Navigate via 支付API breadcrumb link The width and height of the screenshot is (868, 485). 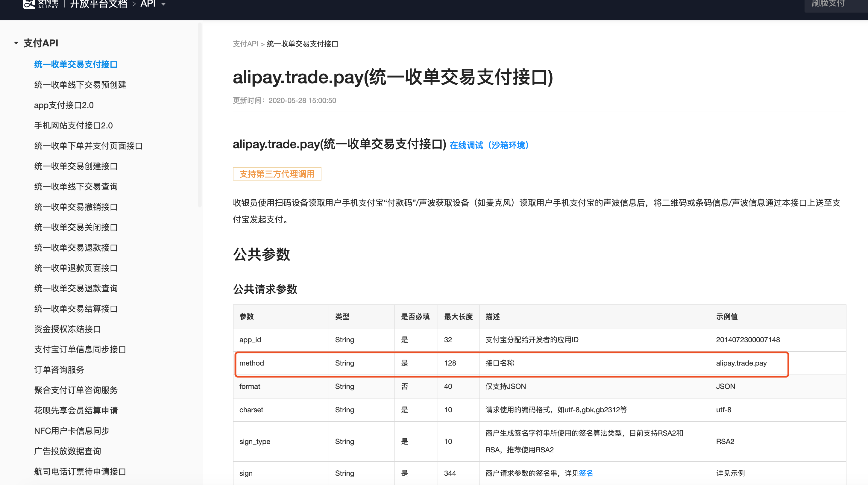[245, 44]
